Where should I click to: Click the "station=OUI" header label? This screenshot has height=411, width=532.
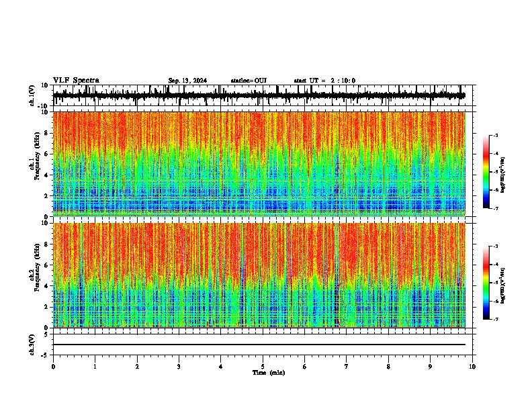pyautogui.click(x=249, y=81)
